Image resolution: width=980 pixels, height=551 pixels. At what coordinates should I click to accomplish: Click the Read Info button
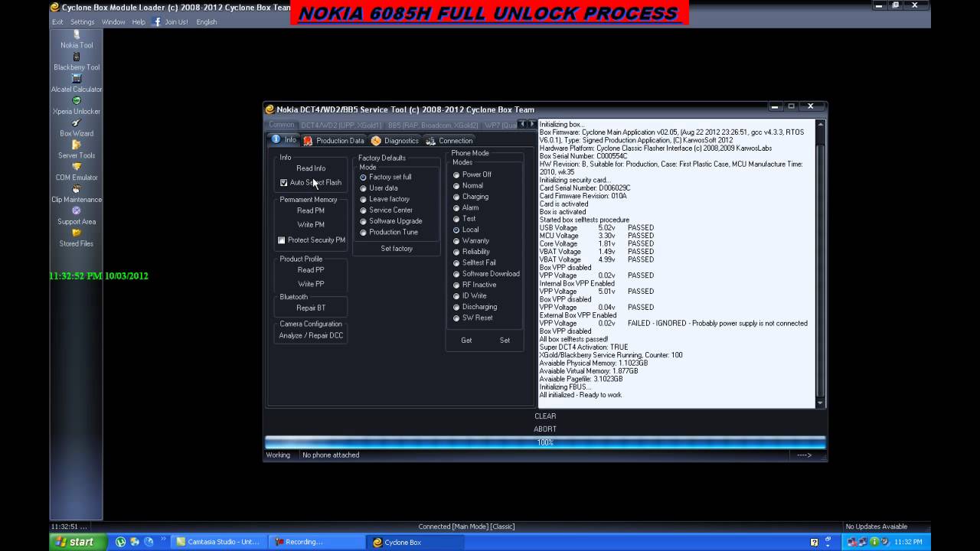[311, 168]
